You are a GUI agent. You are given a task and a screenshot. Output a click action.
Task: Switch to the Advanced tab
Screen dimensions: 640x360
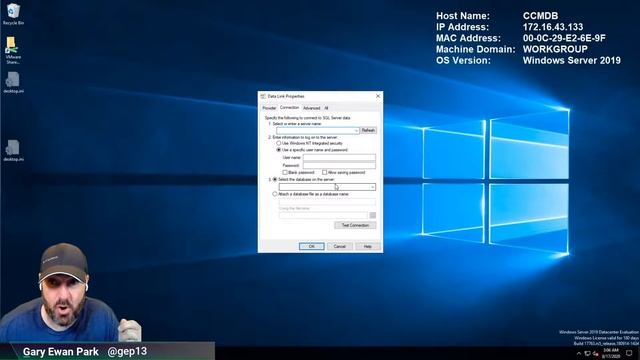tap(311, 108)
